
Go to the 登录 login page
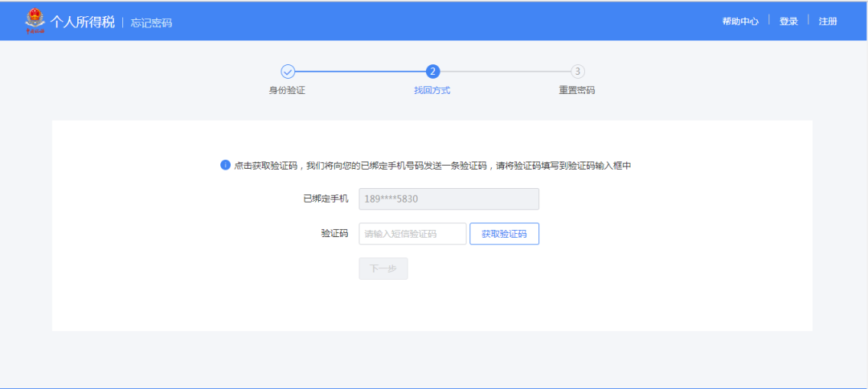(788, 22)
